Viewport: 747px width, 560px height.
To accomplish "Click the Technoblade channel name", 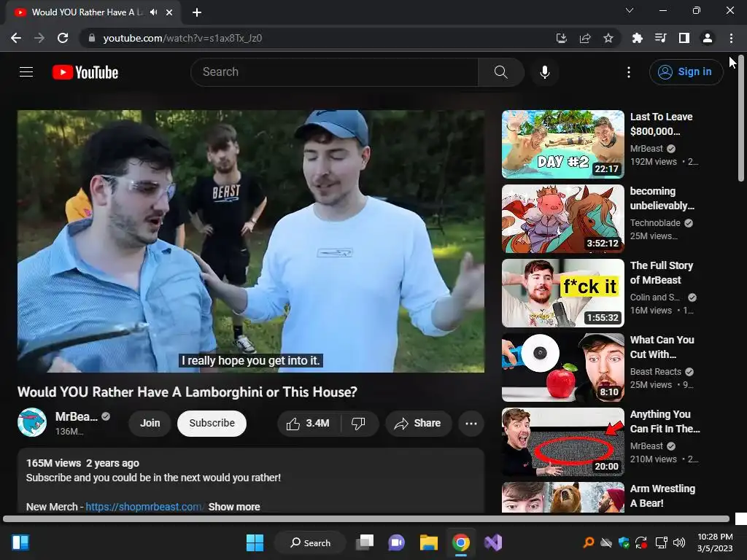I will pos(655,223).
